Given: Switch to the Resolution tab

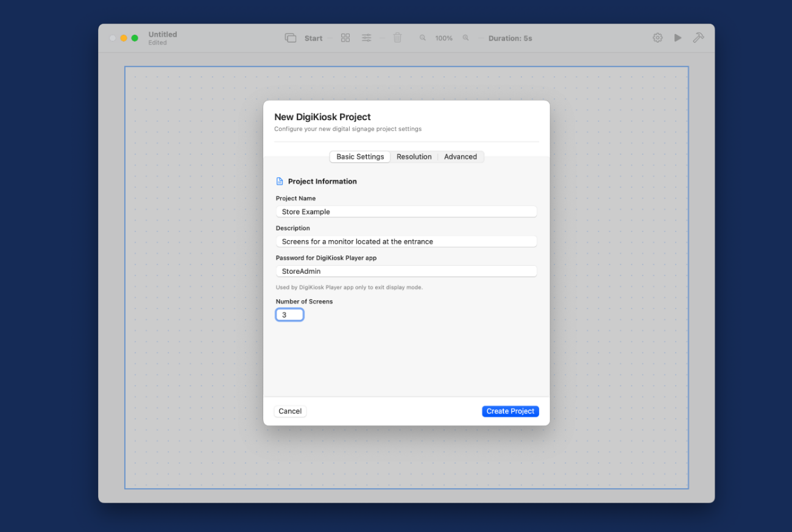Looking at the screenshot, I should [x=414, y=157].
